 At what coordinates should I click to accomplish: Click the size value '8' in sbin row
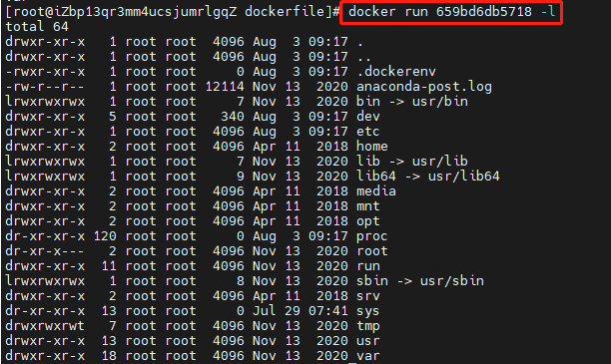[241, 280]
